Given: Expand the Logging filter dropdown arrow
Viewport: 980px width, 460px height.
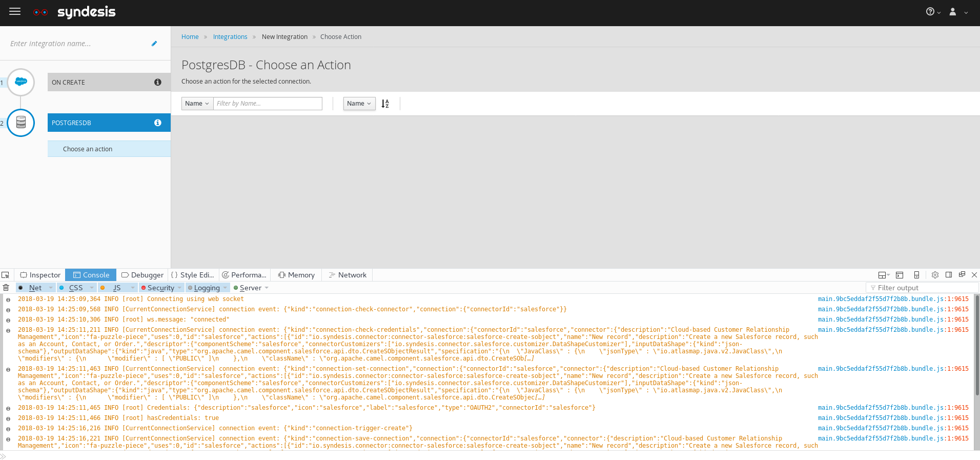Looking at the screenshot, I should pos(225,288).
